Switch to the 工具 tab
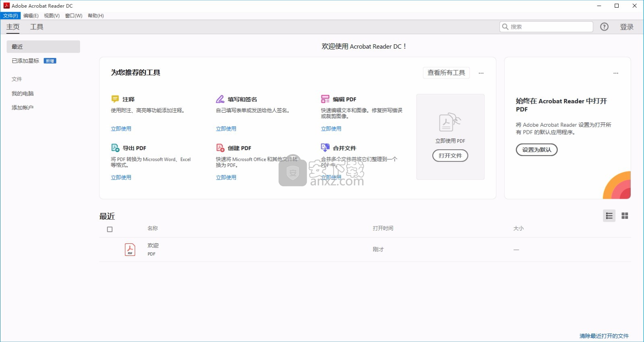Viewport: 644px width, 342px height. tap(37, 27)
